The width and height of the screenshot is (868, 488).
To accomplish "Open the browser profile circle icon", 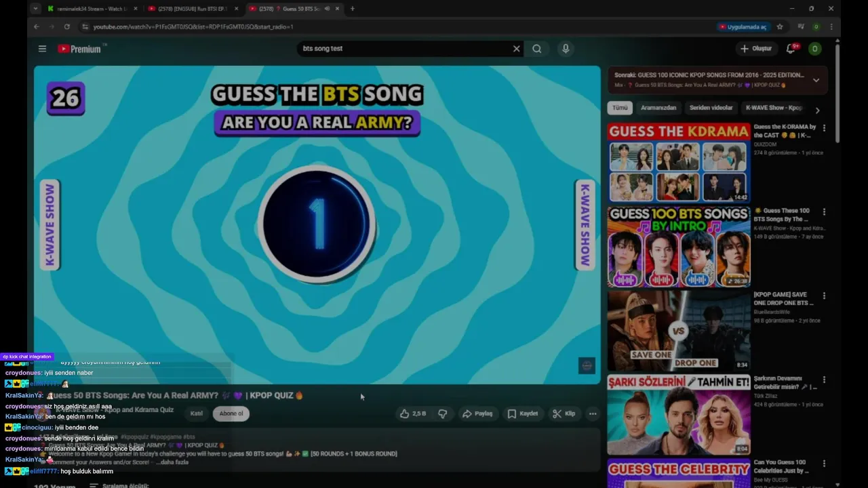I will coord(816,26).
